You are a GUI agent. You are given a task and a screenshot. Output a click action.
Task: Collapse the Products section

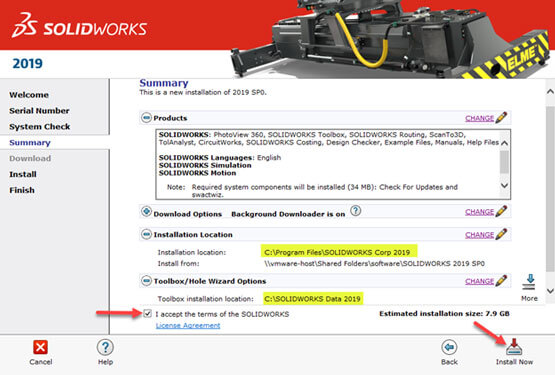click(146, 118)
